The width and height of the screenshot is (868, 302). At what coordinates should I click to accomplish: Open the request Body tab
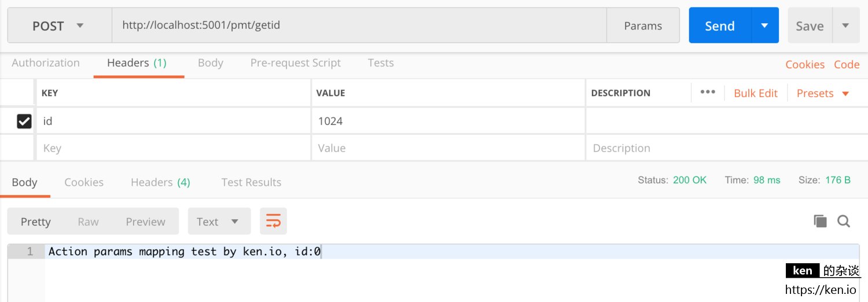pyautogui.click(x=211, y=63)
